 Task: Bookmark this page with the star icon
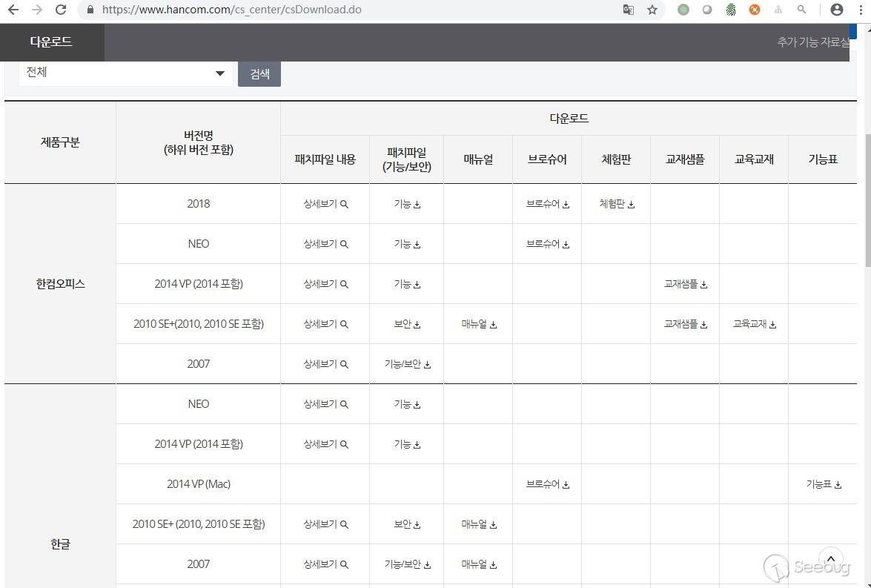point(652,10)
